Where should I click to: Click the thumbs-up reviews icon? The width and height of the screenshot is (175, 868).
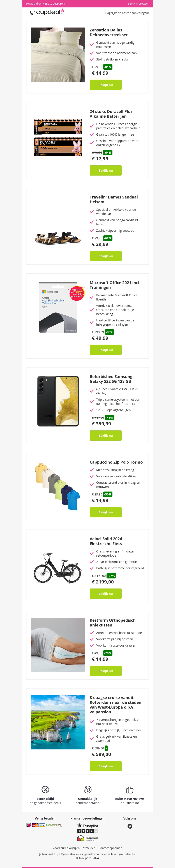(x=130, y=789)
